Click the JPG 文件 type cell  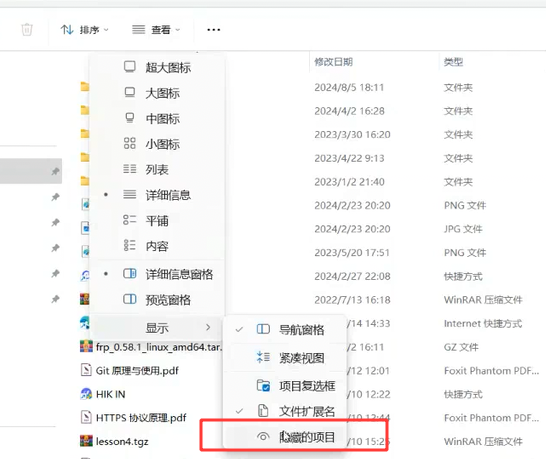(x=463, y=229)
